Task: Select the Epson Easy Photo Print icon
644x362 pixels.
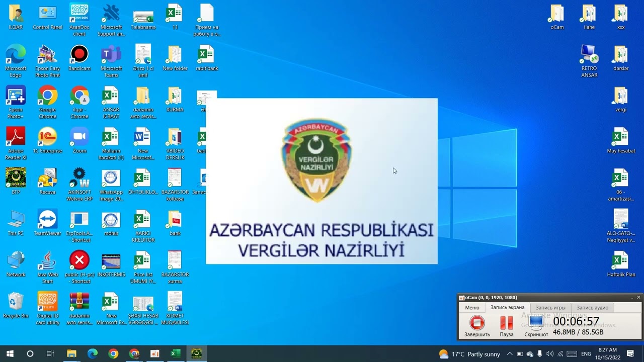Action: (x=47, y=61)
